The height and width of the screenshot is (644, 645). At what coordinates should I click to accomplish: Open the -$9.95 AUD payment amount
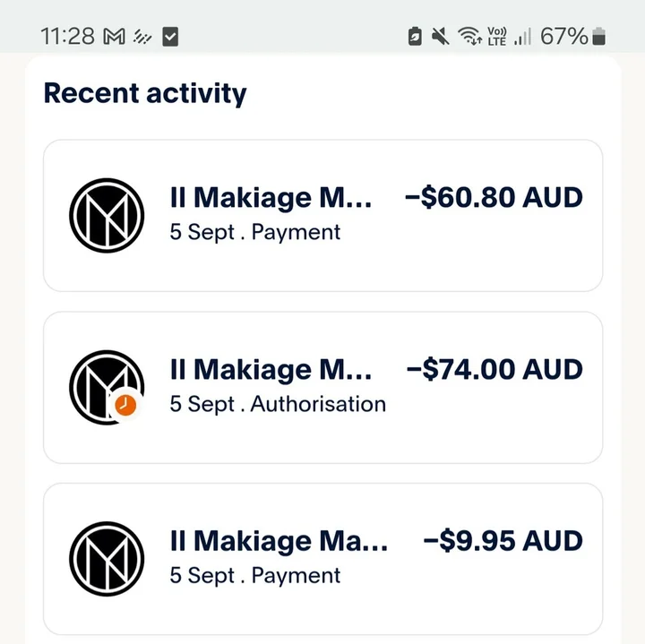point(503,541)
